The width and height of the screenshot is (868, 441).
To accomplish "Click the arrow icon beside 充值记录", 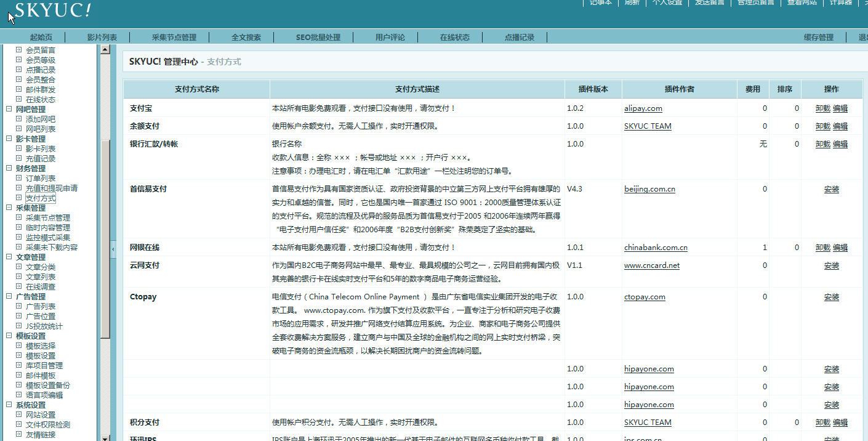I will pos(19,158).
